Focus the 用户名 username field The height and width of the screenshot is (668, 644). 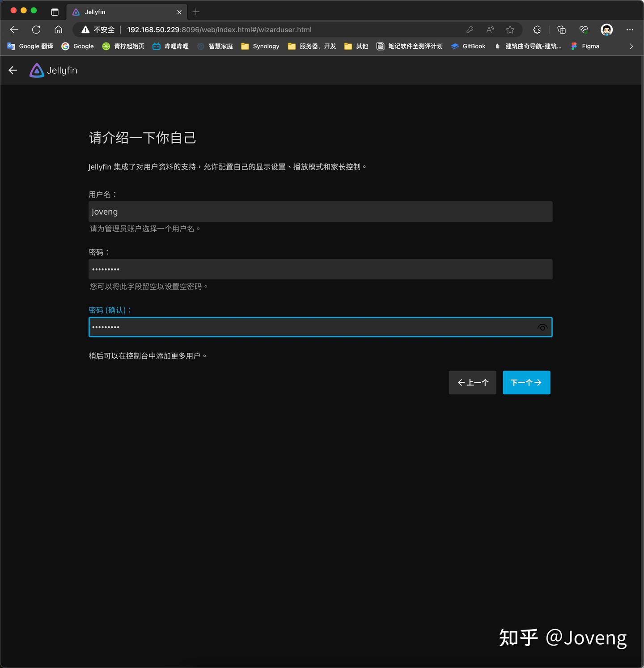pyautogui.click(x=320, y=211)
